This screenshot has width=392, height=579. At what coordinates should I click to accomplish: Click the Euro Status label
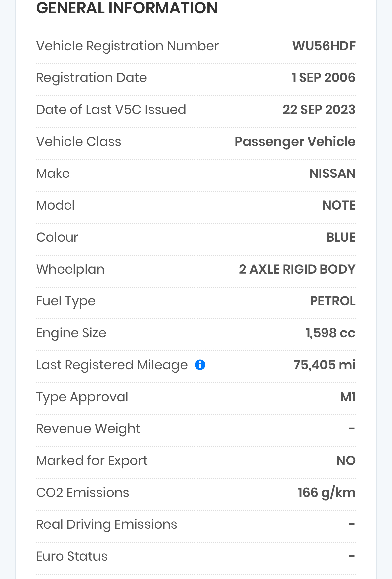(x=72, y=556)
